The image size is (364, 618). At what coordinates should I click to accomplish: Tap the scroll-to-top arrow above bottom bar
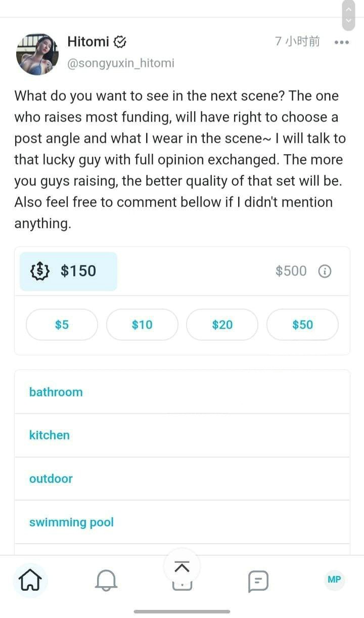pyautogui.click(x=182, y=567)
